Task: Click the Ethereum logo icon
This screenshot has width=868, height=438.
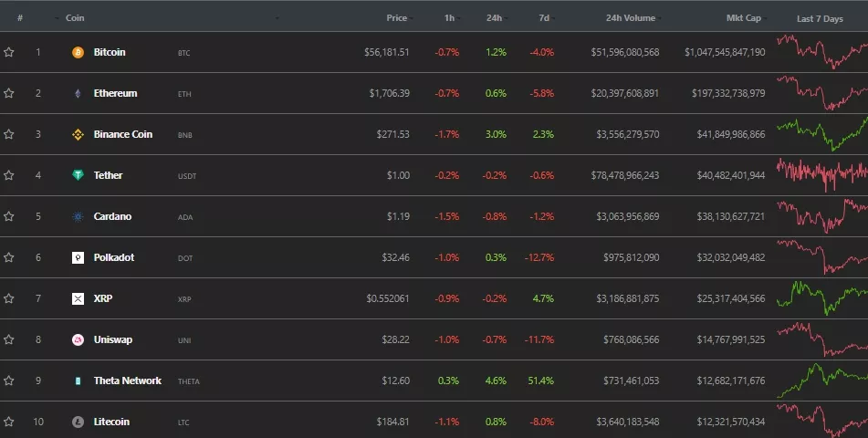Action: click(78, 94)
